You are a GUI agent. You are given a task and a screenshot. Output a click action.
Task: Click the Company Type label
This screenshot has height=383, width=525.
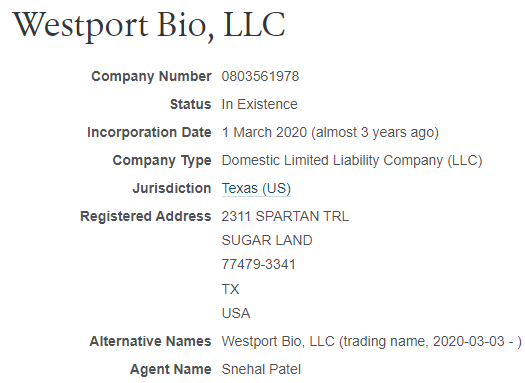point(162,160)
